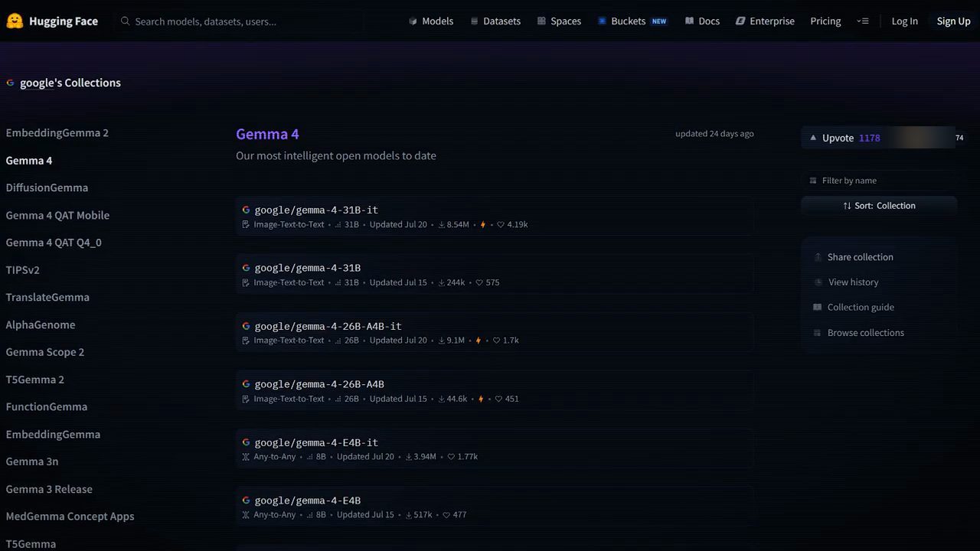Click the heart icon on gemma-4-E4B-it row

[451, 457]
